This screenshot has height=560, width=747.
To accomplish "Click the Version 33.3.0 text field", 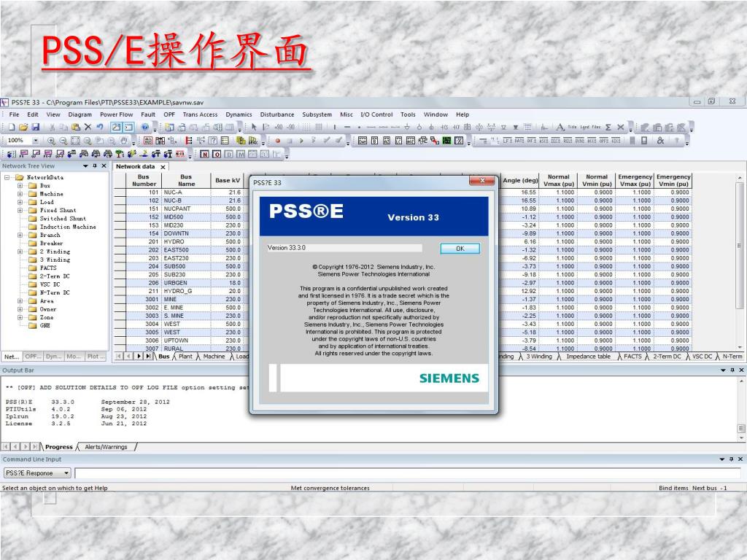I will pyautogui.click(x=344, y=248).
